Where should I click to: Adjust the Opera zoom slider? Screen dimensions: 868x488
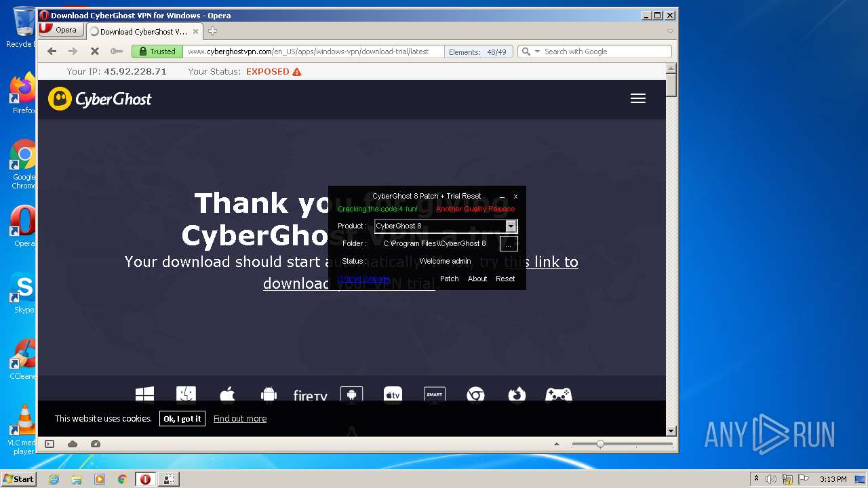[x=600, y=445]
